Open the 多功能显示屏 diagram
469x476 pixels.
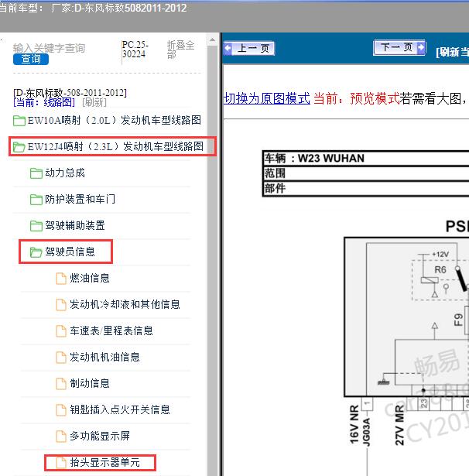(x=93, y=437)
